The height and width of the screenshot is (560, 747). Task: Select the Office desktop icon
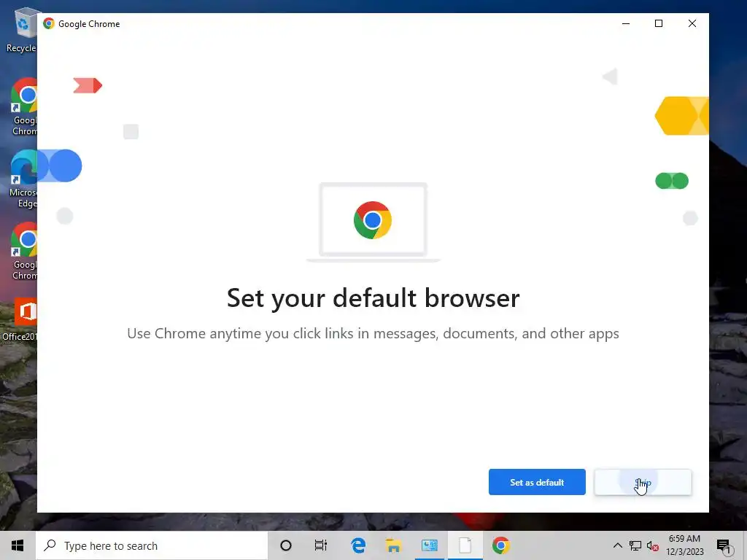coord(20,319)
